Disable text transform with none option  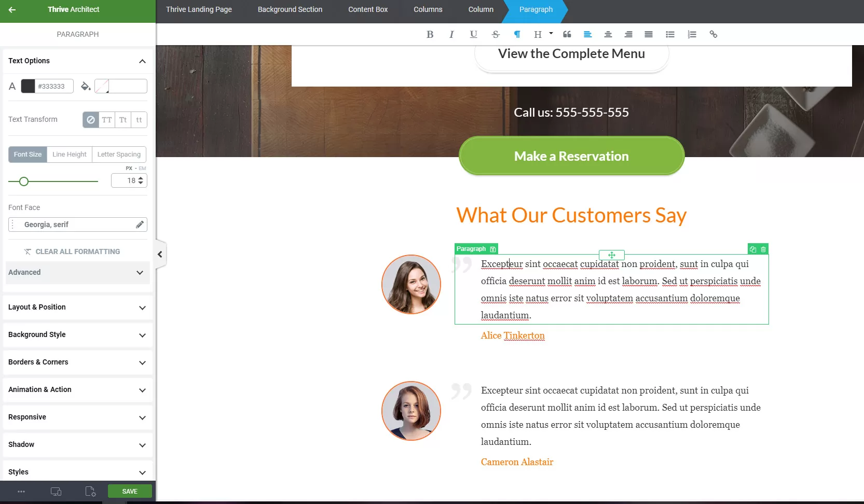point(91,120)
